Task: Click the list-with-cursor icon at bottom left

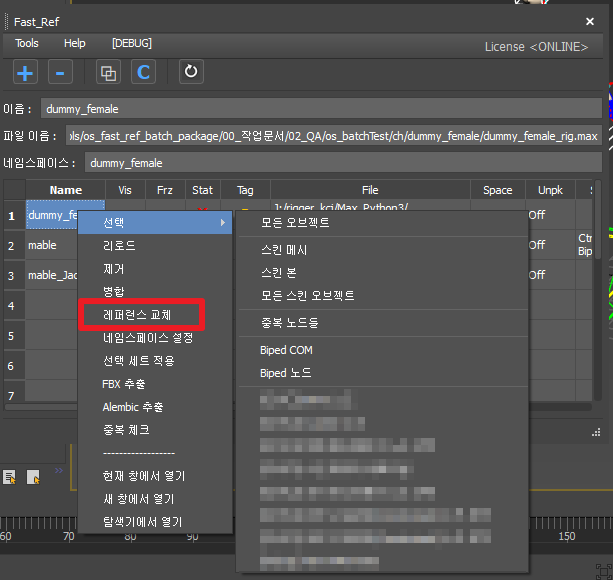Action: (x=9, y=477)
